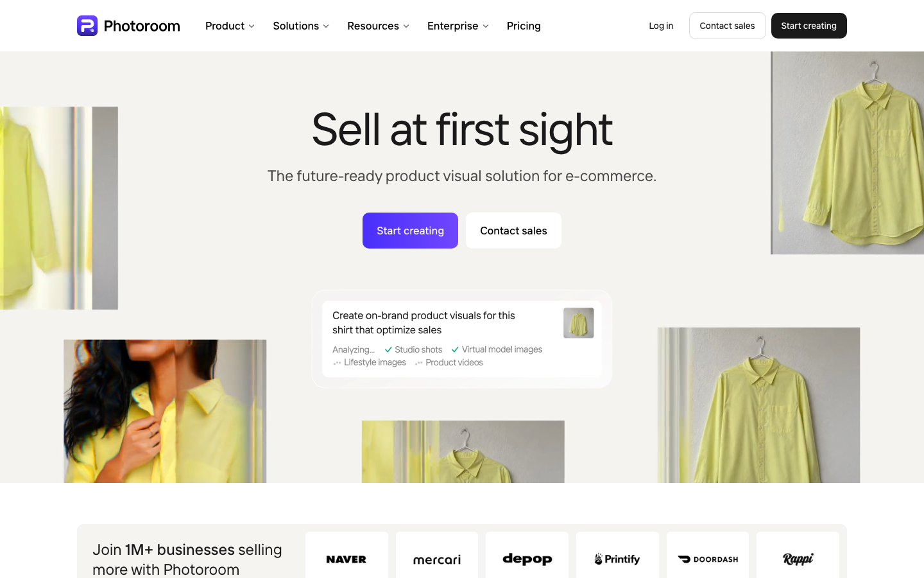Screen dimensions: 924x578
Task: Click the Photoroom logo icon
Action: pos(87,26)
